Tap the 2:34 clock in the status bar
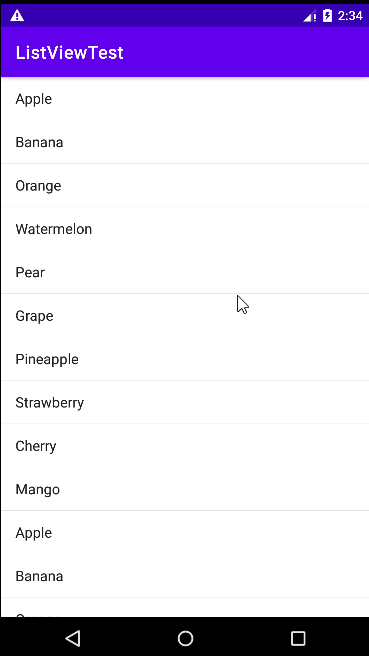 click(x=350, y=16)
